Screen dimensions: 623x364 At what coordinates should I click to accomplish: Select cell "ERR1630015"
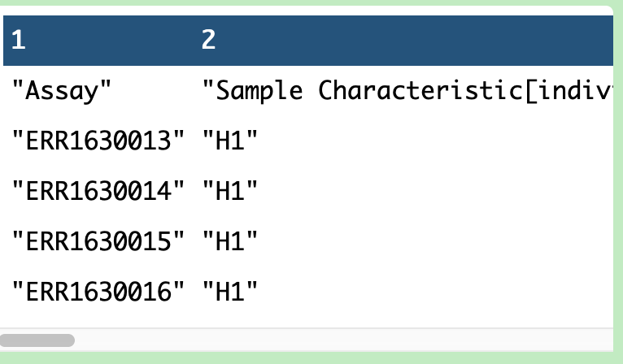click(x=98, y=241)
